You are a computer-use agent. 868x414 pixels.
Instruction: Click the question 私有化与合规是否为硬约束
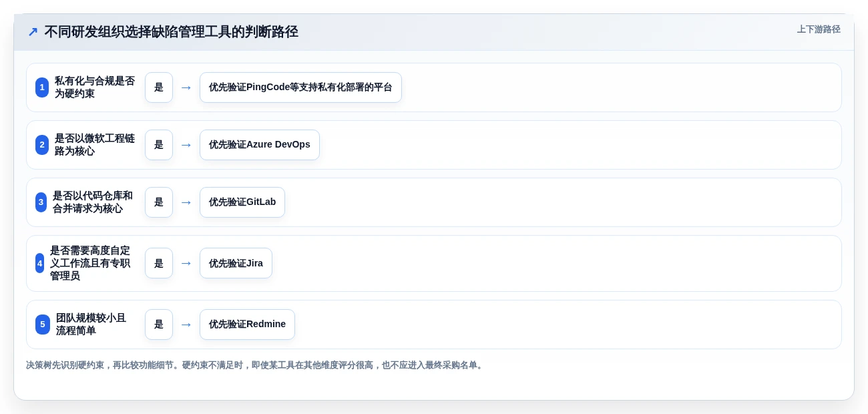click(x=95, y=87)
